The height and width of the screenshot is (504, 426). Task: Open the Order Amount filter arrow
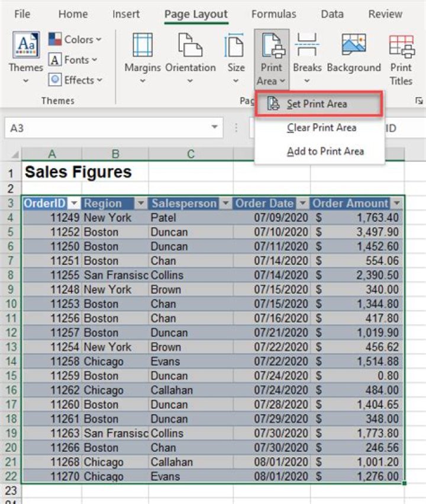coord(396,203)
